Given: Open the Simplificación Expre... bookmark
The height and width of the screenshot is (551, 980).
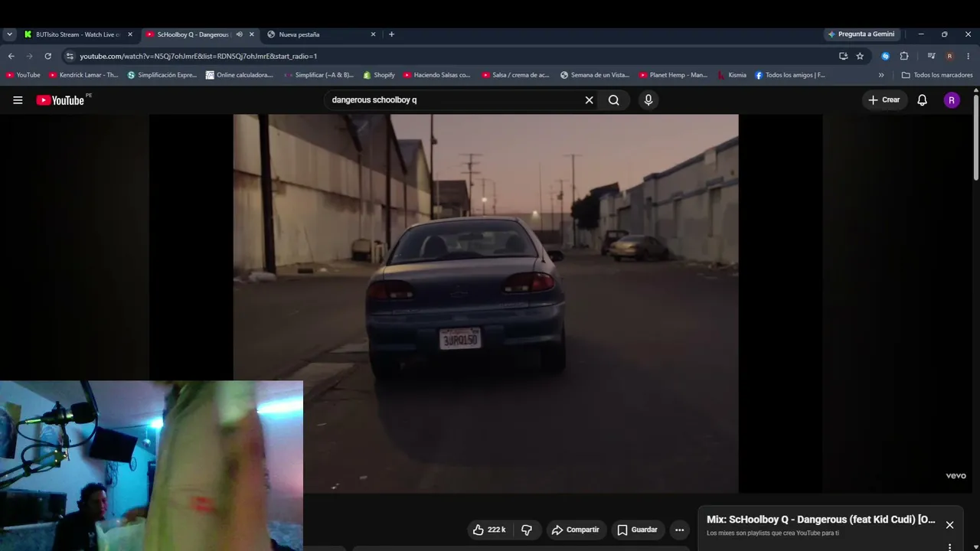Looking at the screenshot, I should 162,75.
